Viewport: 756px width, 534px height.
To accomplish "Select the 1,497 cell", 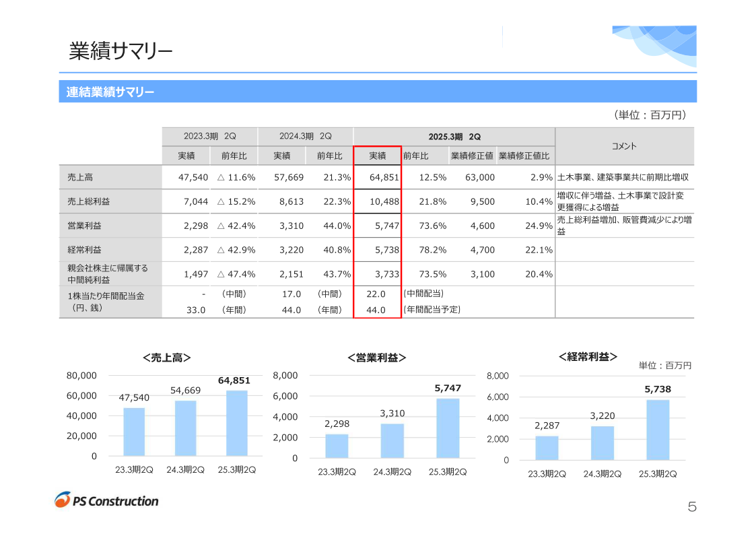I will click(x=196, y=273).
